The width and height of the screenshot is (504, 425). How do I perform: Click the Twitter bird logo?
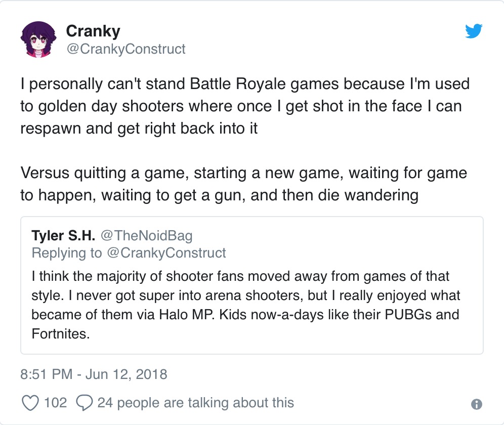coord(474,31)
